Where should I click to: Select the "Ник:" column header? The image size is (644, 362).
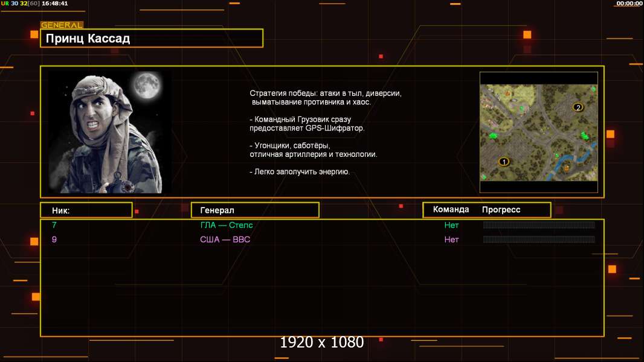tap(86, 211)
